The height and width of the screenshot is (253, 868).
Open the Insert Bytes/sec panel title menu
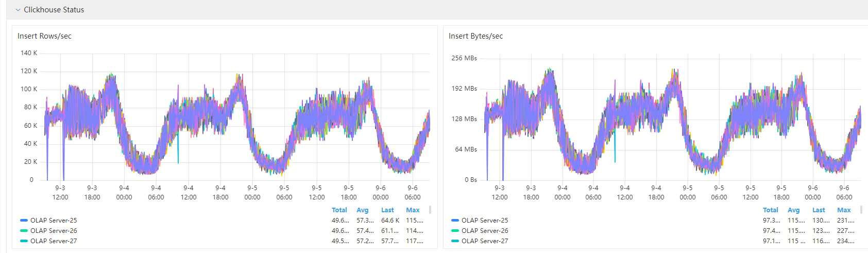[475, 36]
